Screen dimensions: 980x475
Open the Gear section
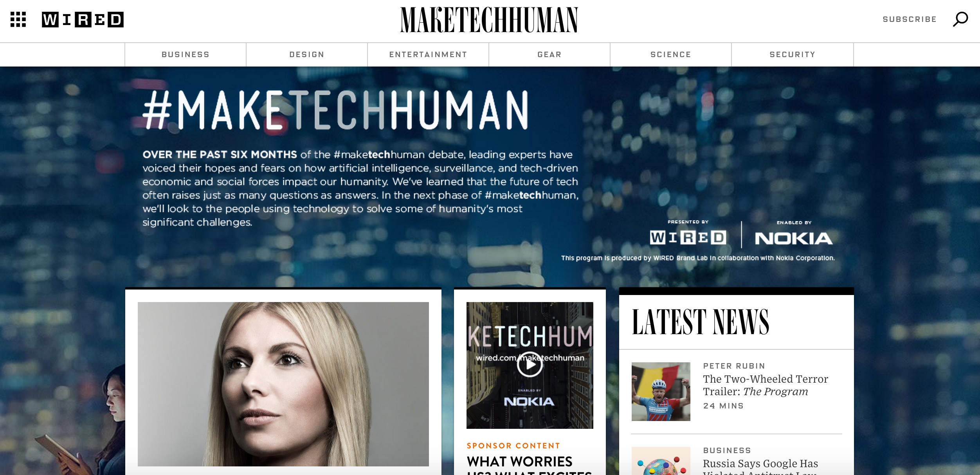tap(549, 54)
